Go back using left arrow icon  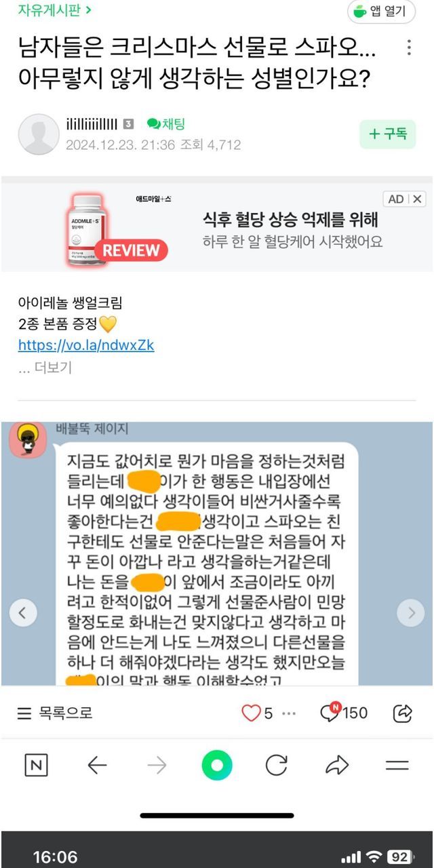(97, 766)
